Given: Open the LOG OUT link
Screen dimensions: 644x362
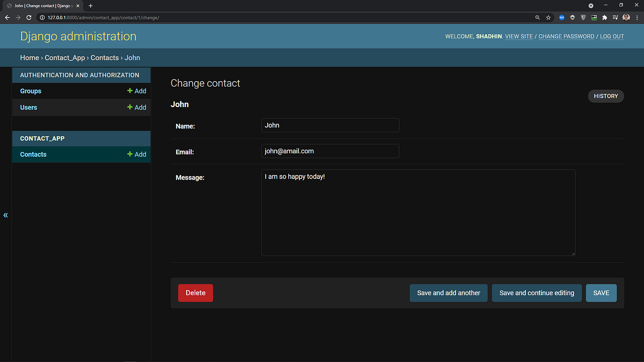Looking at the screenshot, I should point(612,36).
